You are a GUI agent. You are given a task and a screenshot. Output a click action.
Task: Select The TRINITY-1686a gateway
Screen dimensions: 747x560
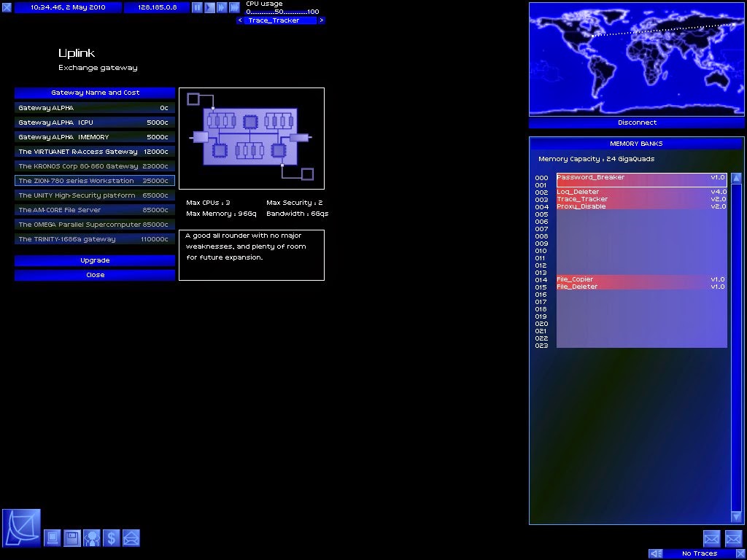[94, 238]
